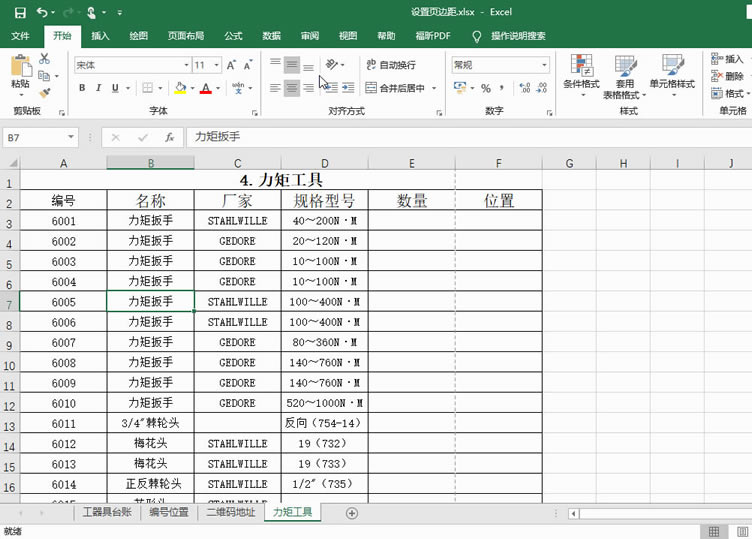Viewport: 752px width, 539px height.
Task: Switch to the 数据 Data tab
Action: (271, 36)
